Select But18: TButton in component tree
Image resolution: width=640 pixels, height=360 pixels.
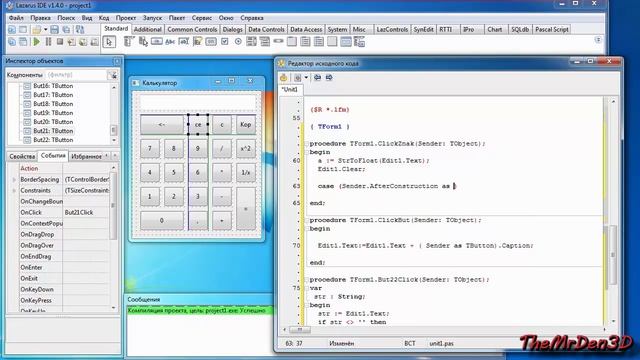coord(53,104)
